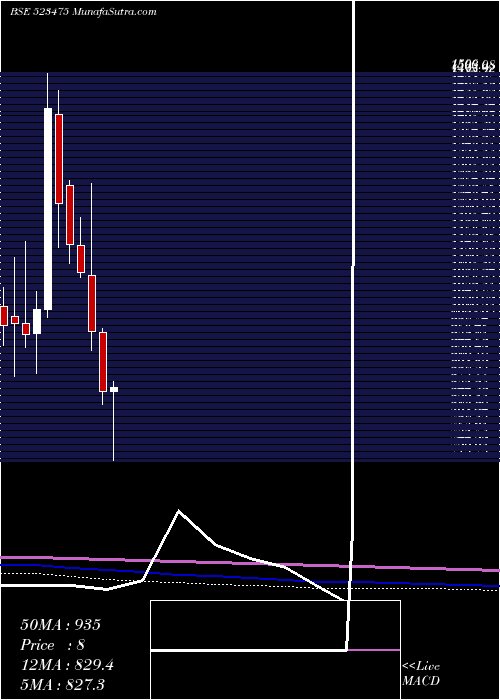Click the BSE 523475 MunafaSutra.com title text
500x700 pixels.
click(x=83, y=12)
